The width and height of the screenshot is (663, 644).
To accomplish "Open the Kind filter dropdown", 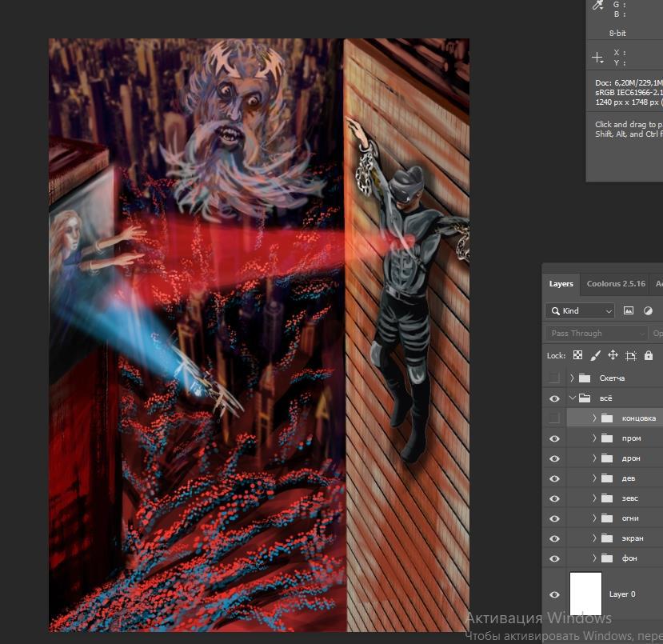I will (x=580, y=310).
